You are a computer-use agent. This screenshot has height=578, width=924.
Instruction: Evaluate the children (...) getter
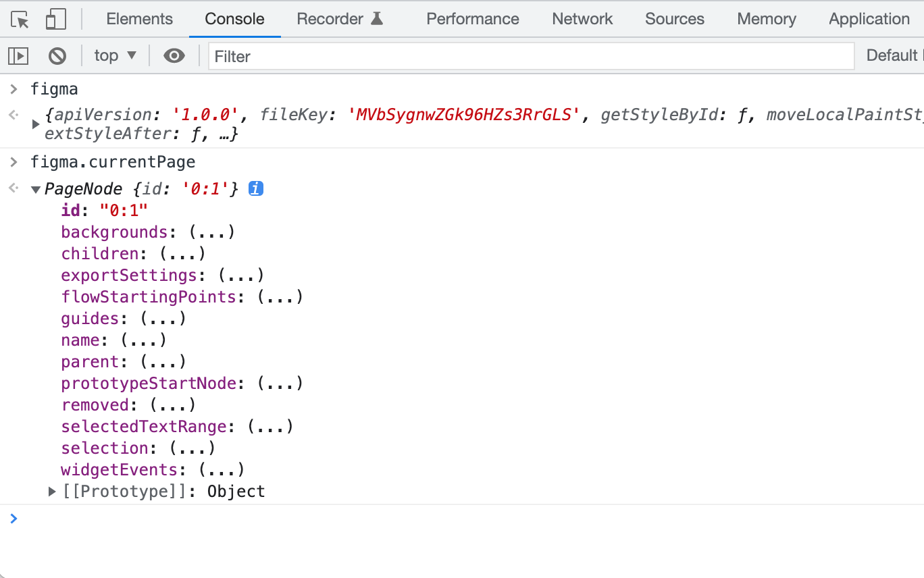[x=182, y=254]
